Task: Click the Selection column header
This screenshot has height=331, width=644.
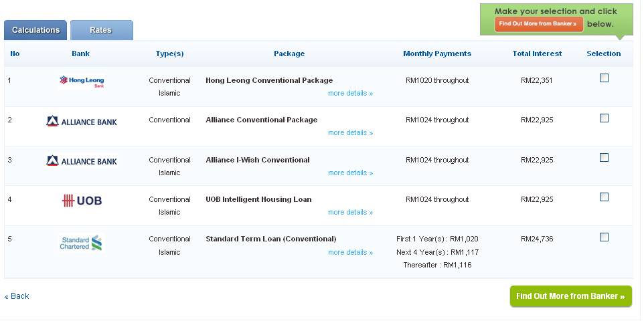Action: [x=604, y=53]
